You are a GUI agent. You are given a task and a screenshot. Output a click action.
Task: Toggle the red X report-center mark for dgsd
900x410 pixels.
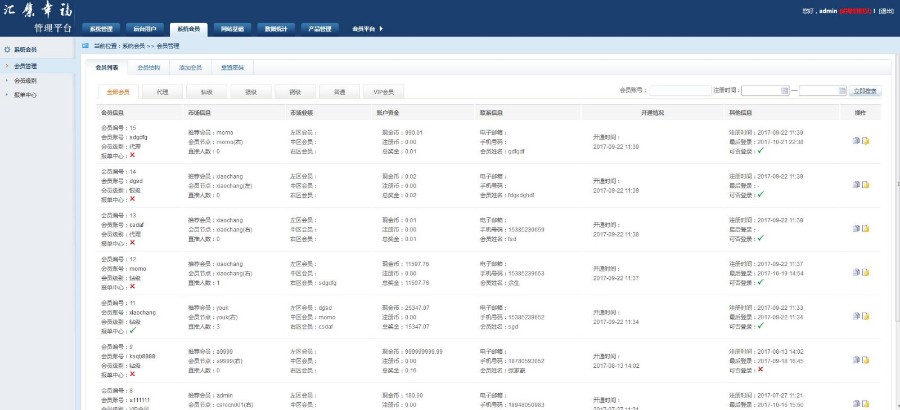point(133,199)
